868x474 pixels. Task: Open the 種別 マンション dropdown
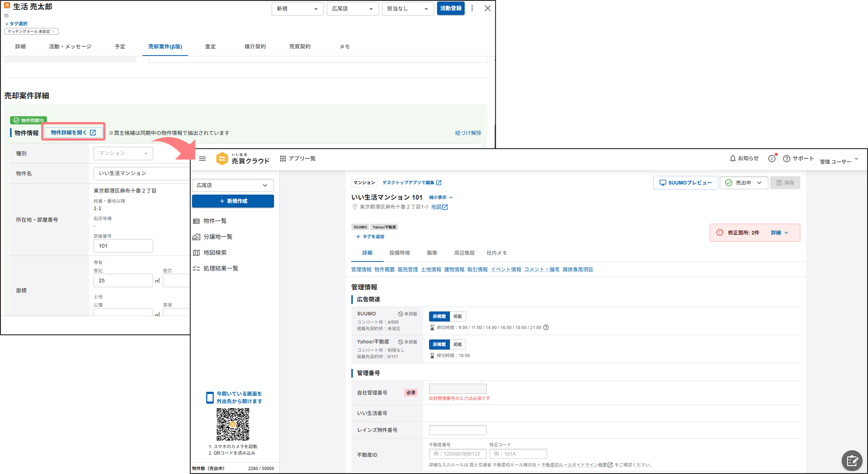point(123,153)
